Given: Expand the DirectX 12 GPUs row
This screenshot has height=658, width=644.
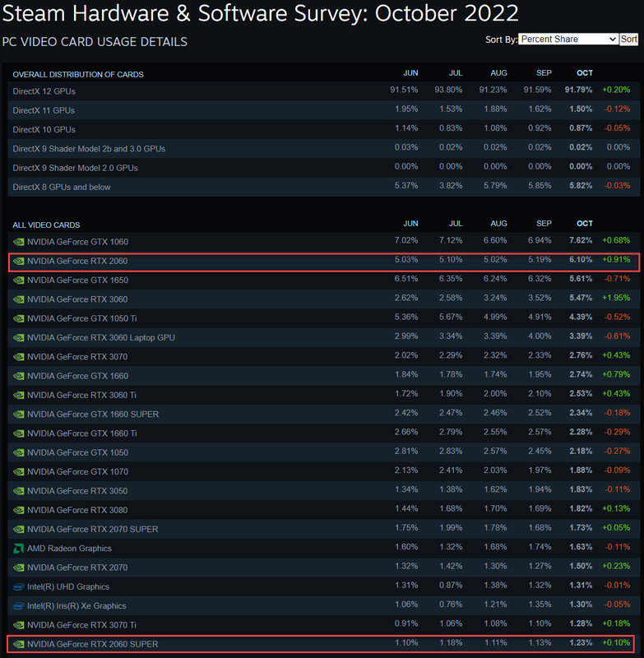Looking at the screenshot, I should (x=44, y=91).
